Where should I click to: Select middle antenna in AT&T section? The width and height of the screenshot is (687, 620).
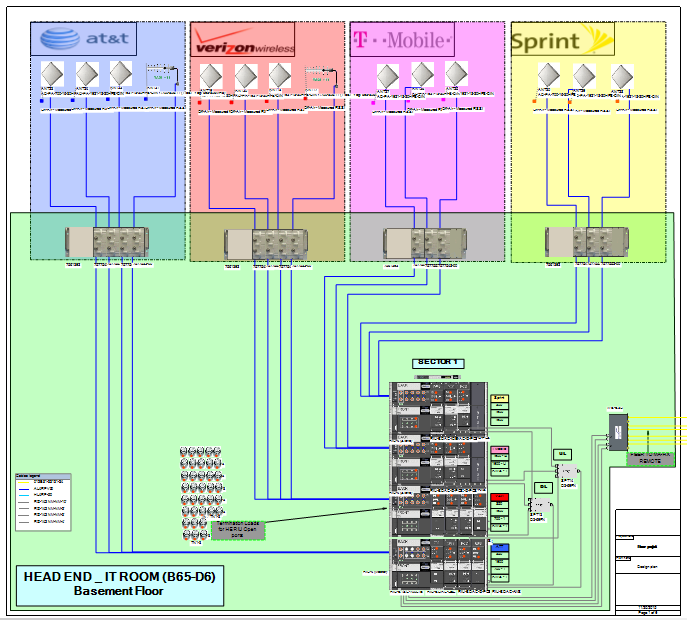87,74
